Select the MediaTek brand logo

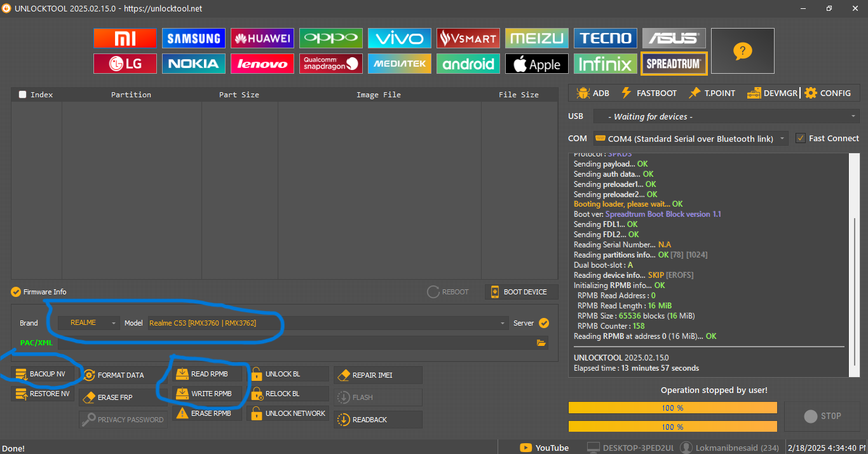(x=399, y=64)
